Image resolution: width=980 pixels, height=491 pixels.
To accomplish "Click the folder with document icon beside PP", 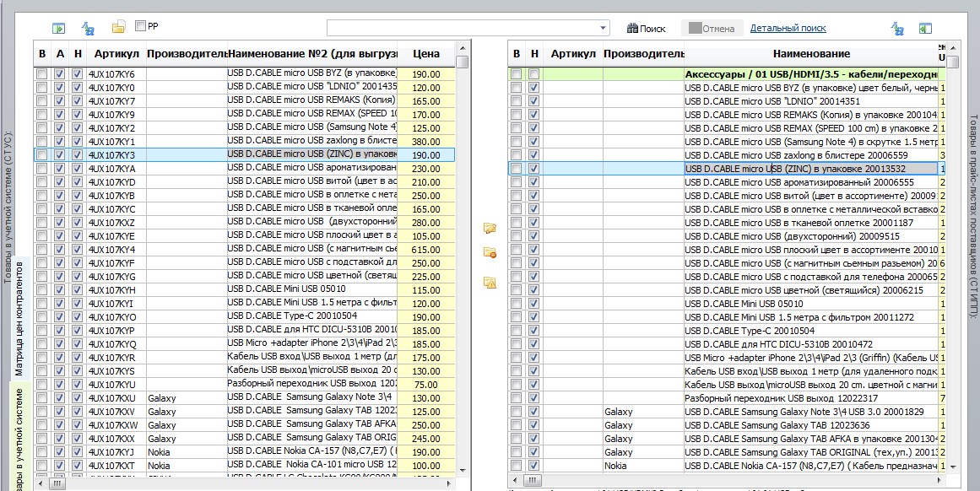I will [119, 27].
